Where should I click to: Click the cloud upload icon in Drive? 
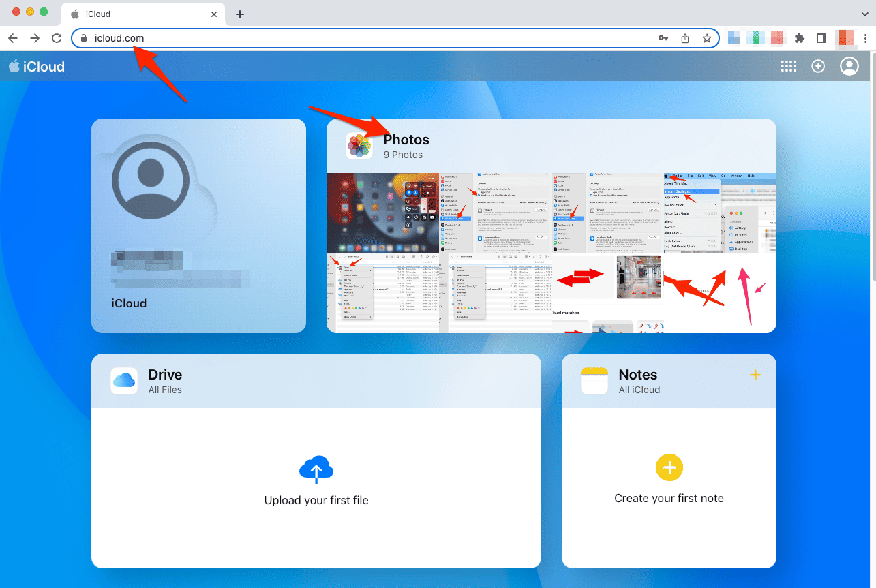(316, 469)
